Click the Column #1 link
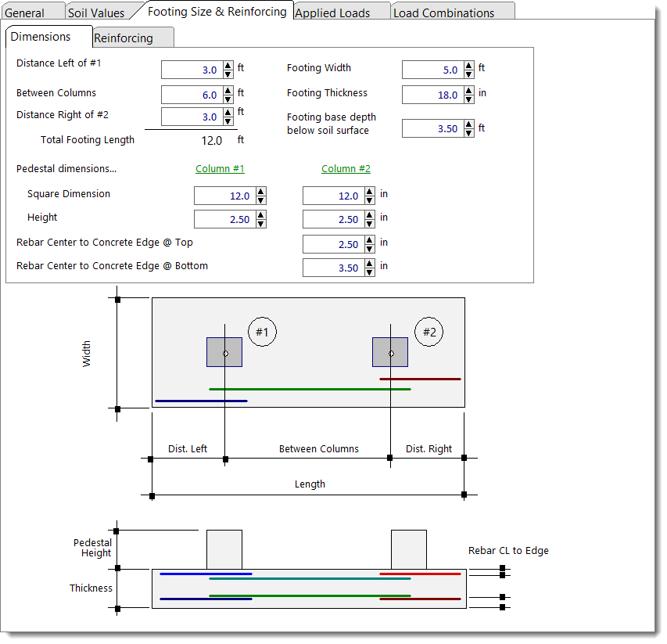 [x=220, y=169]
